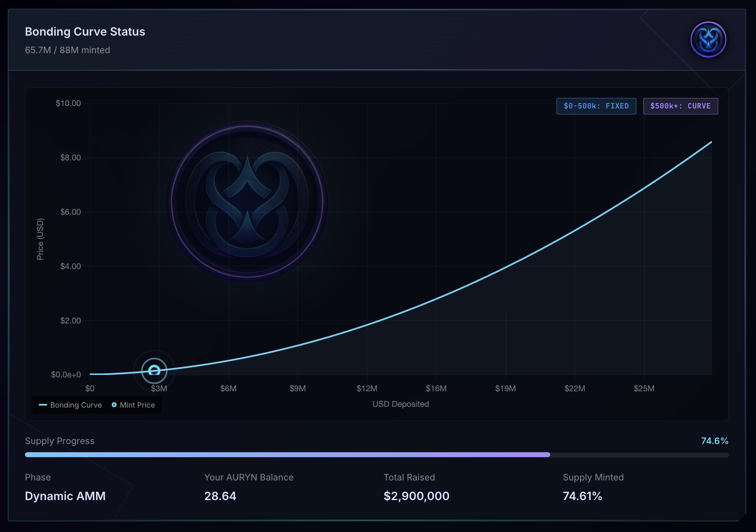Click the Supply Minted 74.61% value
756x532 pixels.
coord(582,496)
